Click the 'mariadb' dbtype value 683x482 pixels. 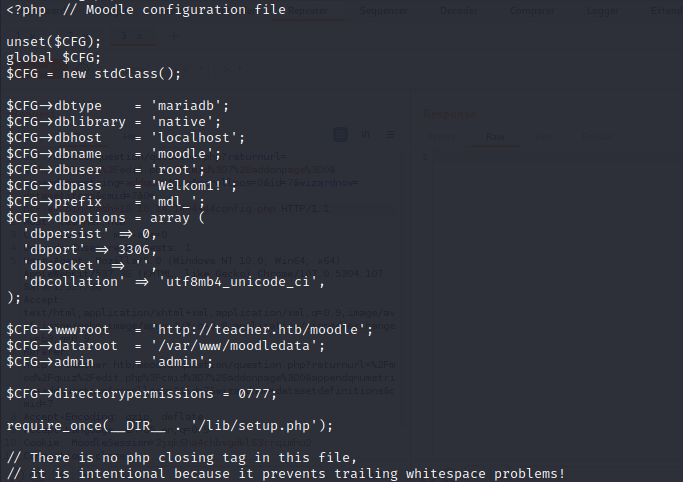(x=190, y=104)
